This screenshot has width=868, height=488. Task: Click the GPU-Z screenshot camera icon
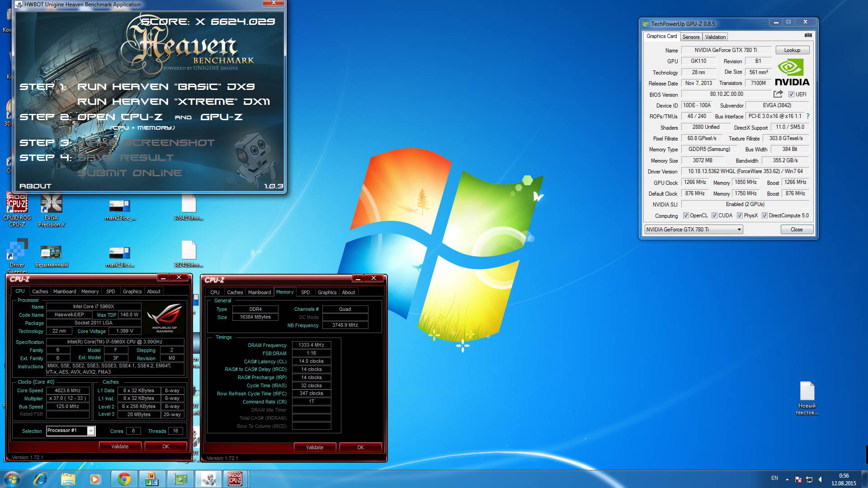pyautogui.click(x=808, y=35)
